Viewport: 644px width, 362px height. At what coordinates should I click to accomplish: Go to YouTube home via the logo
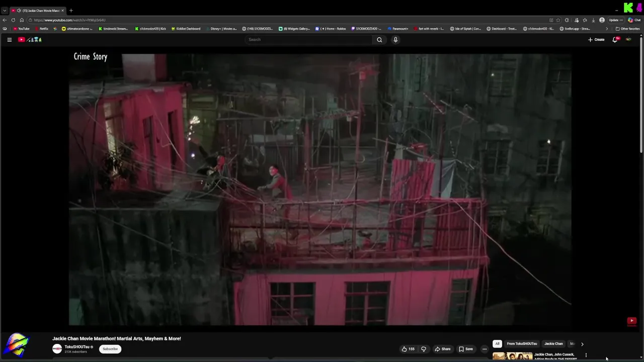point(30,40)
